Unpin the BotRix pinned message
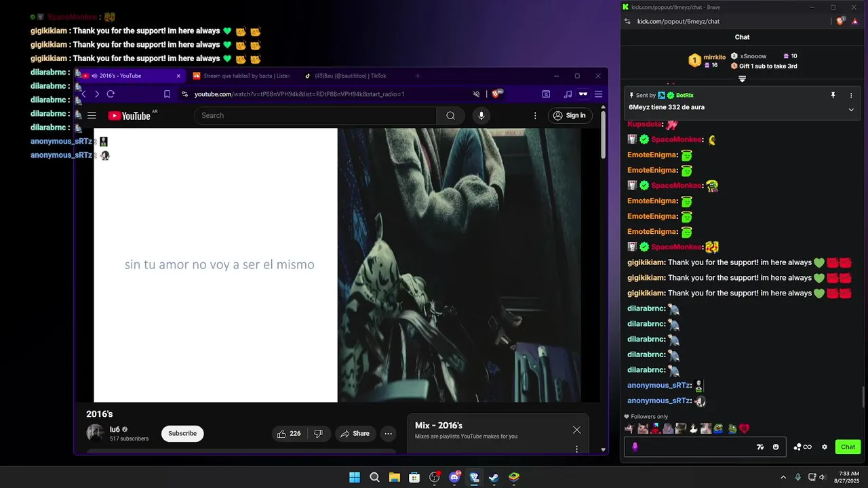The width and height of the screenshot is (868, 488). 833,96
